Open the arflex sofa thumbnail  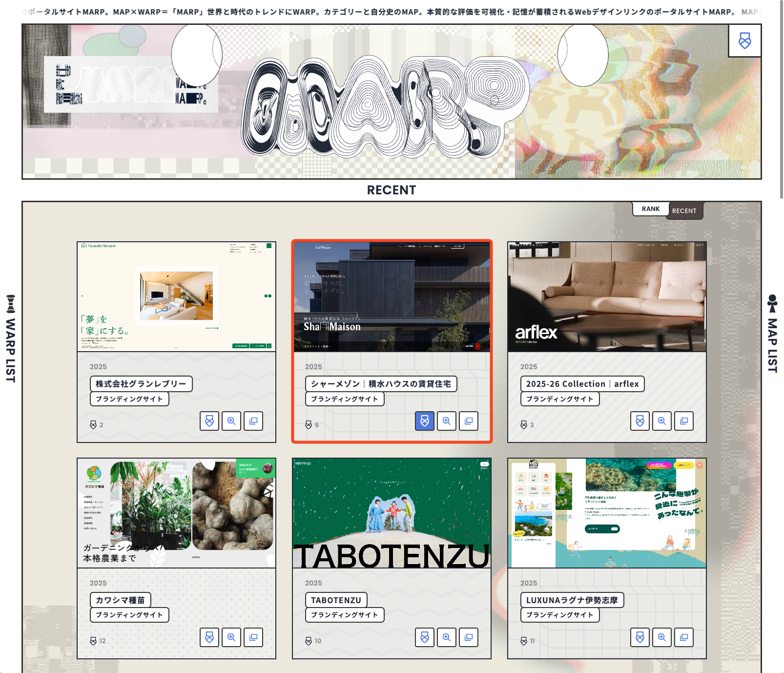[607, 296]
